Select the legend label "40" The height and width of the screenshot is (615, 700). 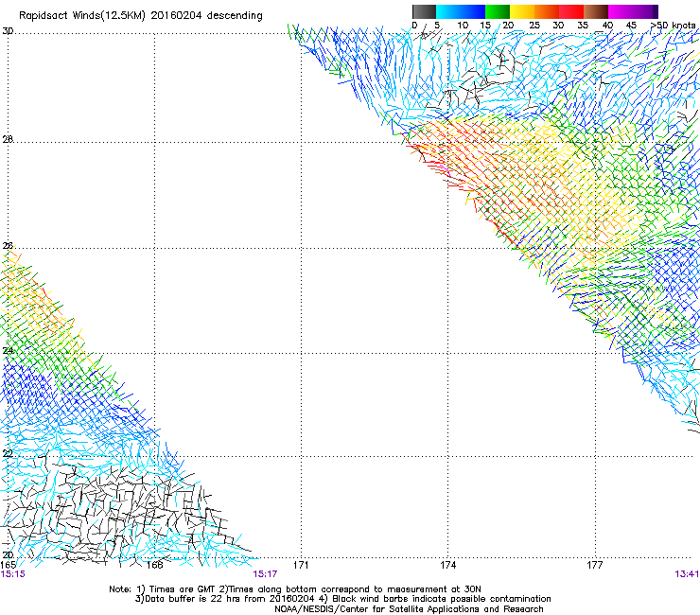tap(607, 26)
